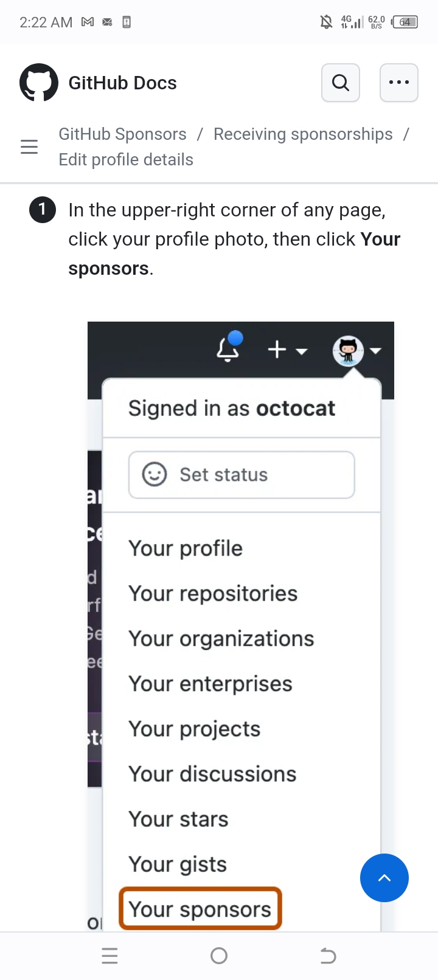Click the GitHub Docs octocat logo

point(38,82)
